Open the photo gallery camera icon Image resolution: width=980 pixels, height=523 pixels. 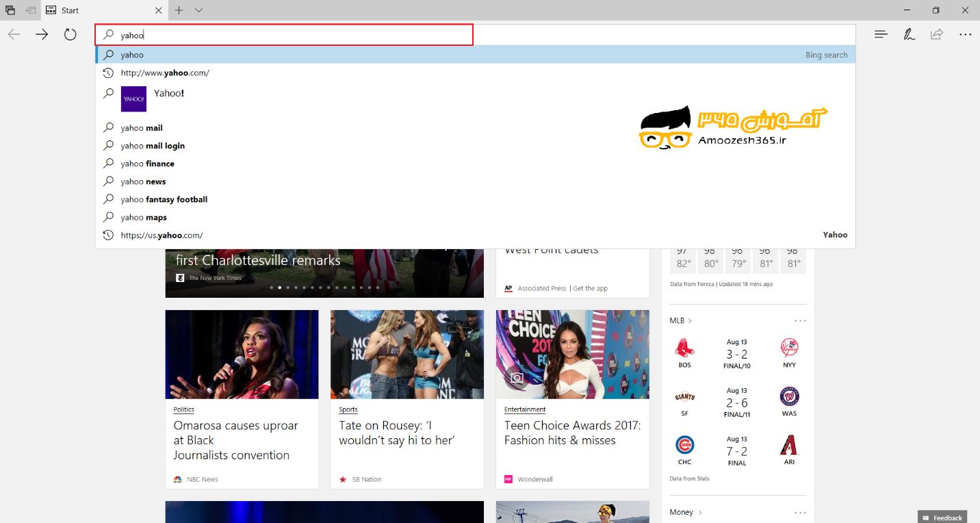tap(517, 377)
